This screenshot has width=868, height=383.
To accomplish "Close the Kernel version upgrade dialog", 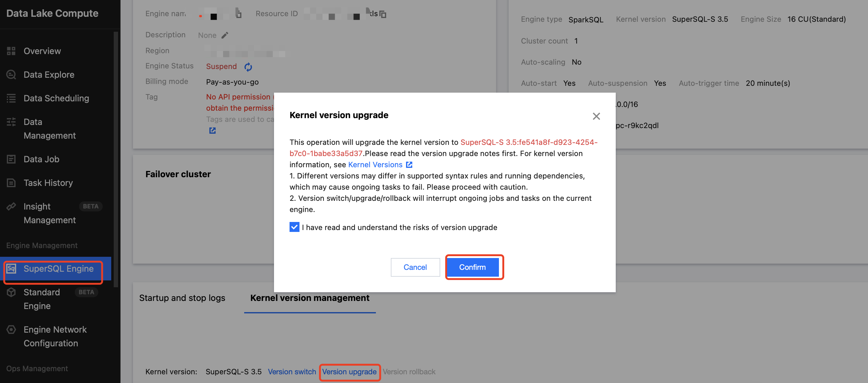I will 596,116.
